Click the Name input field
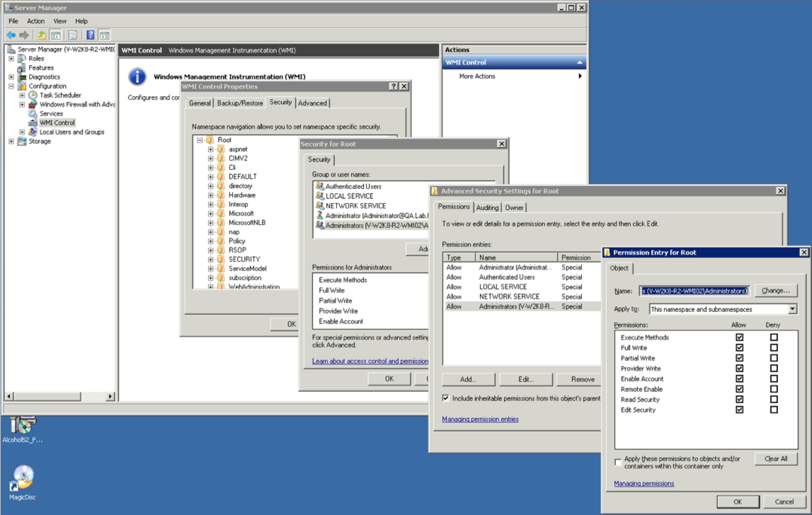This screenshot has width=812, height=515. coord(694,291)
